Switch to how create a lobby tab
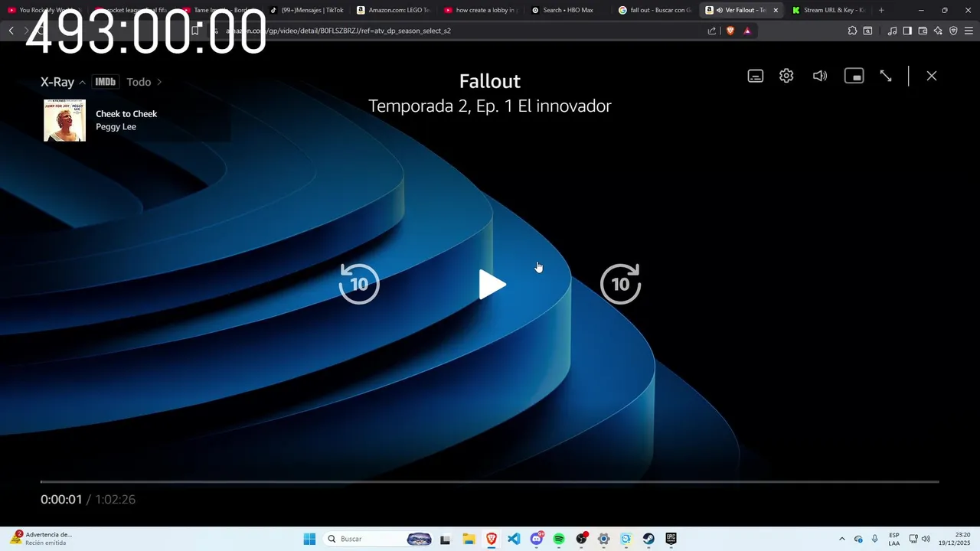This screenshot has width=980, height=551. [x=481, y=10]
